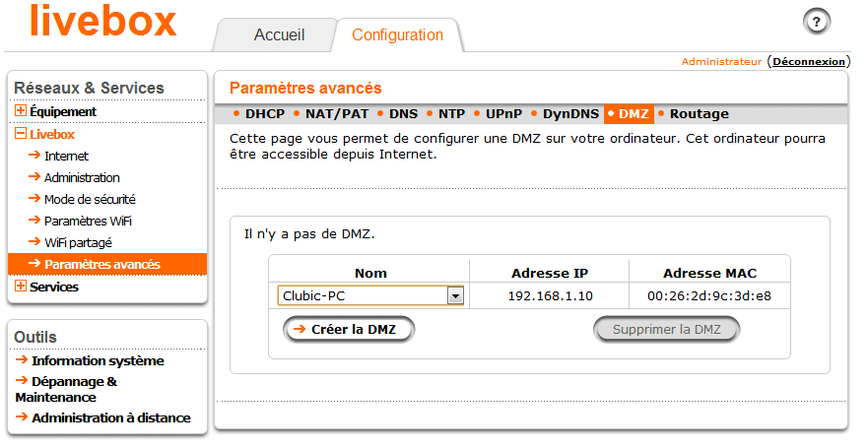
Task: Expand the Équipement section
Action: [21, 112]
